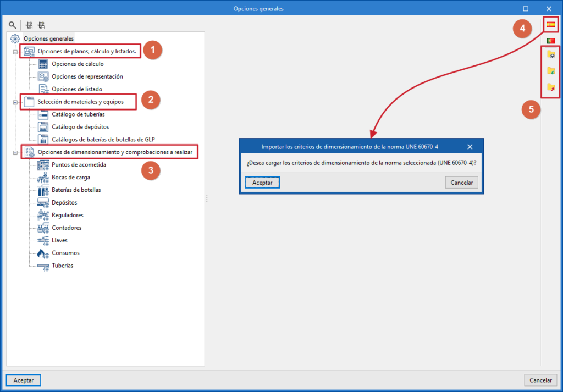Select Opciones de dimensionamiento y comprobaciones a realizar
Screen dimensions: 563x392
(x=115, y=152)
